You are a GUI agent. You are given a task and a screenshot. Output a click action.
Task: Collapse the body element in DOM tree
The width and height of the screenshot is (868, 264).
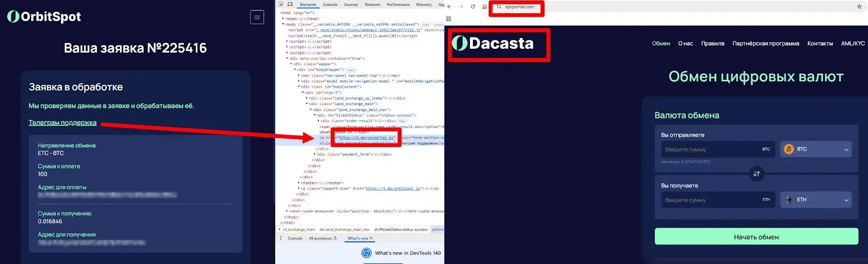283,24
